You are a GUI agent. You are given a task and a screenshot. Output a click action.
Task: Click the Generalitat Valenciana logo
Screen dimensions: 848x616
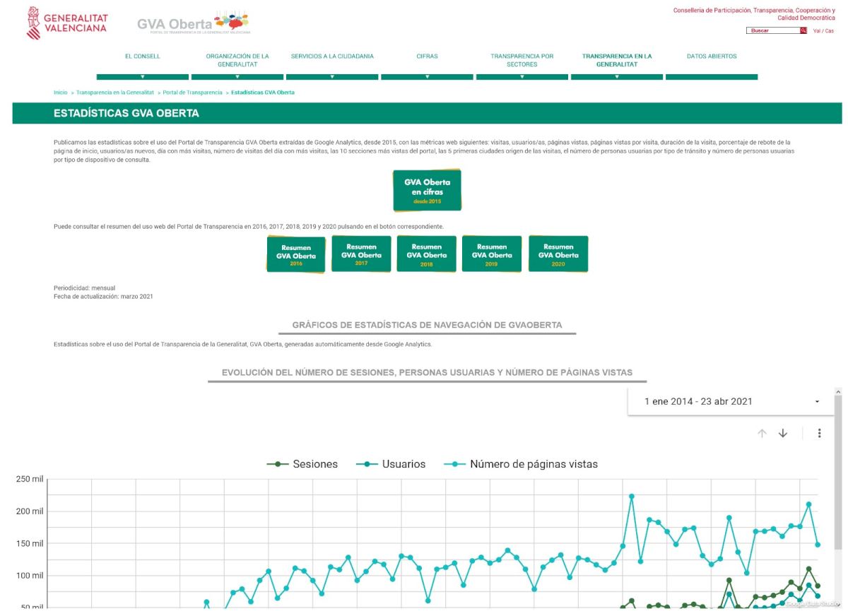click(66, 23)
